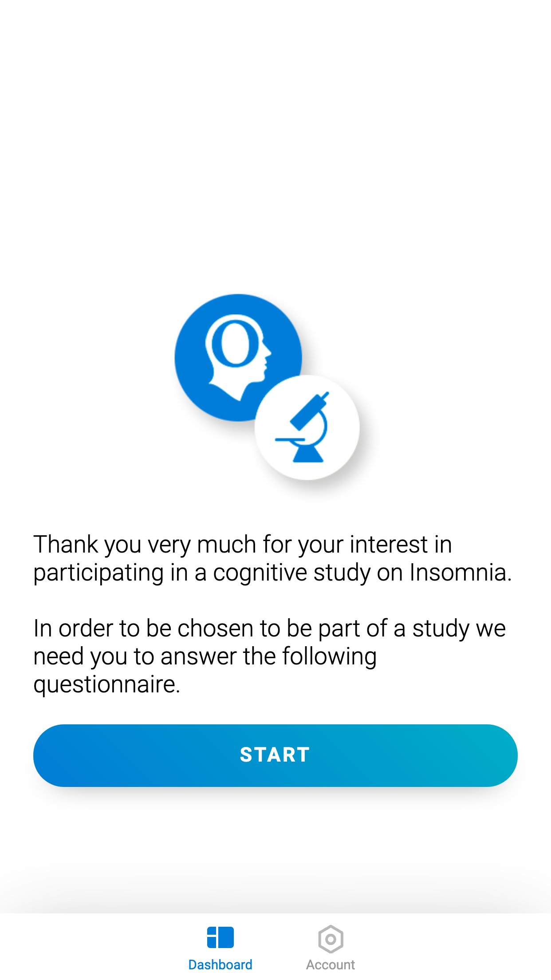The image size is (551, 980).
Task: Tap the questionnaire instruction paragraph
Action: [x=266, y=656]
